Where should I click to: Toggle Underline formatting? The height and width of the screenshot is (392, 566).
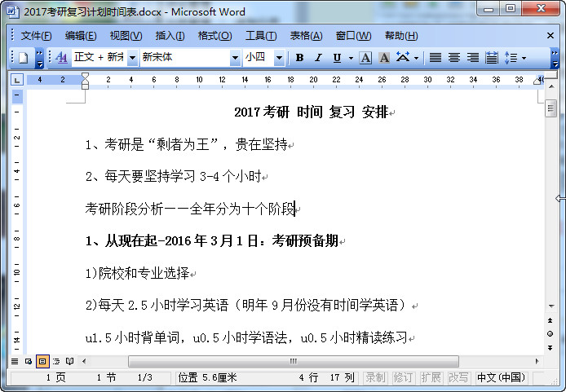point(337,58)
